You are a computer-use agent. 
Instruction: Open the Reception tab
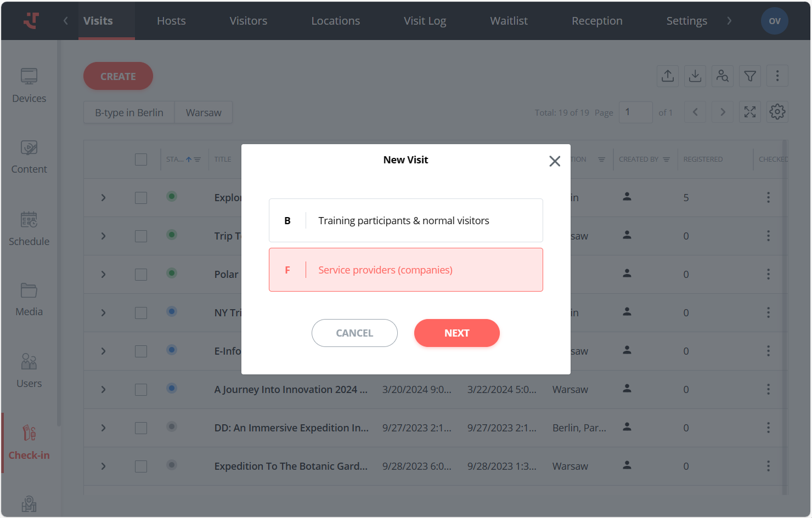click(x=597, y=21)
